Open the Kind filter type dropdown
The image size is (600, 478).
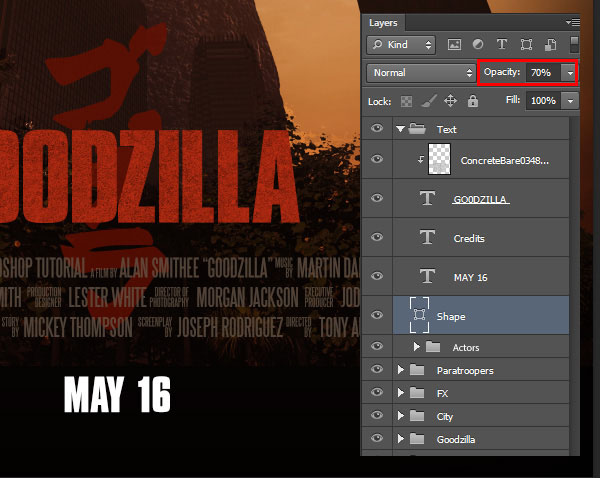[x=401, y=45]
